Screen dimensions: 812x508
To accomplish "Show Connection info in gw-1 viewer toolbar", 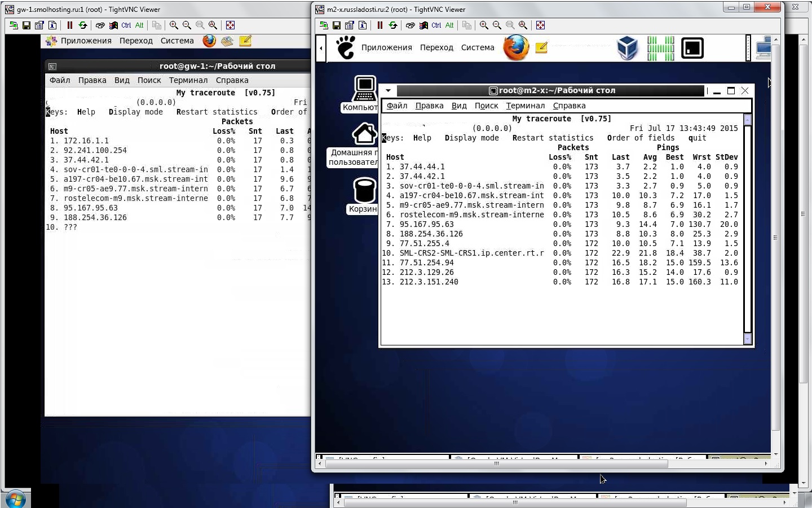I will pos(52,25).
